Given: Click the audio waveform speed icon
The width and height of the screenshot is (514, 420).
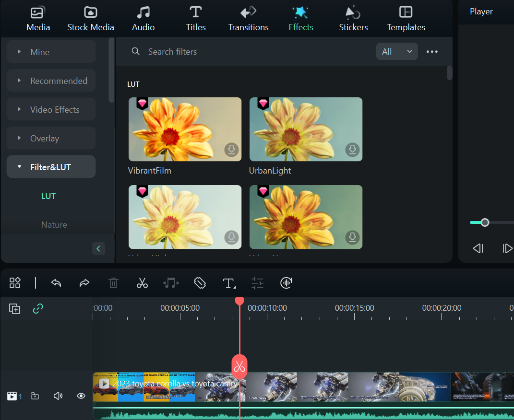Looking at the screenshot, I should tap(287, 283).
